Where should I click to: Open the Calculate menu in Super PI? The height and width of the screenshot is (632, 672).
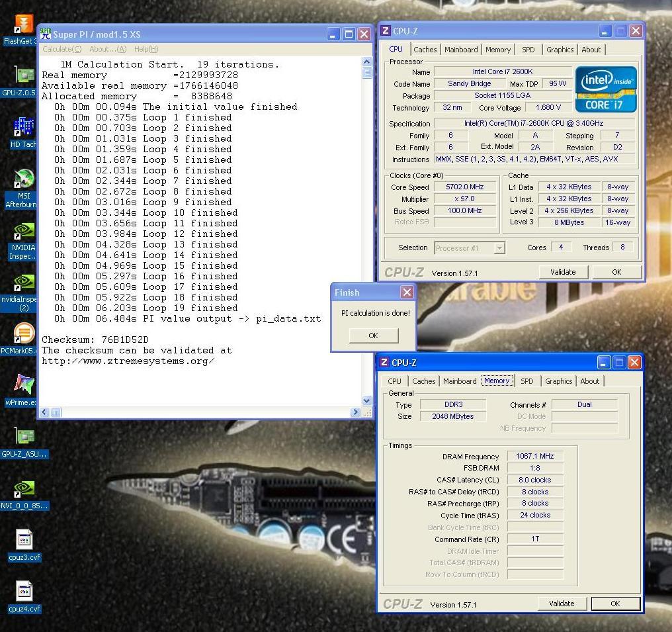62,50
